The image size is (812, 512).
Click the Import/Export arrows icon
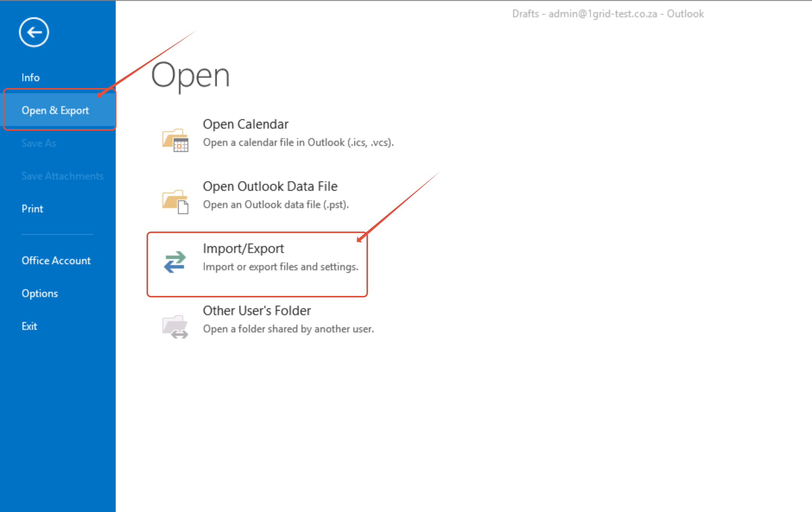(x=175, y=262)
